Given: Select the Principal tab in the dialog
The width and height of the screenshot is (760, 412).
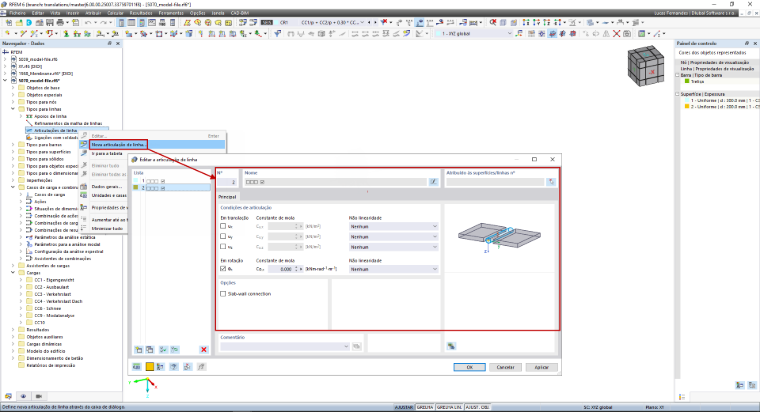Looking at the screenshot, I should click(x=227, y=197).
